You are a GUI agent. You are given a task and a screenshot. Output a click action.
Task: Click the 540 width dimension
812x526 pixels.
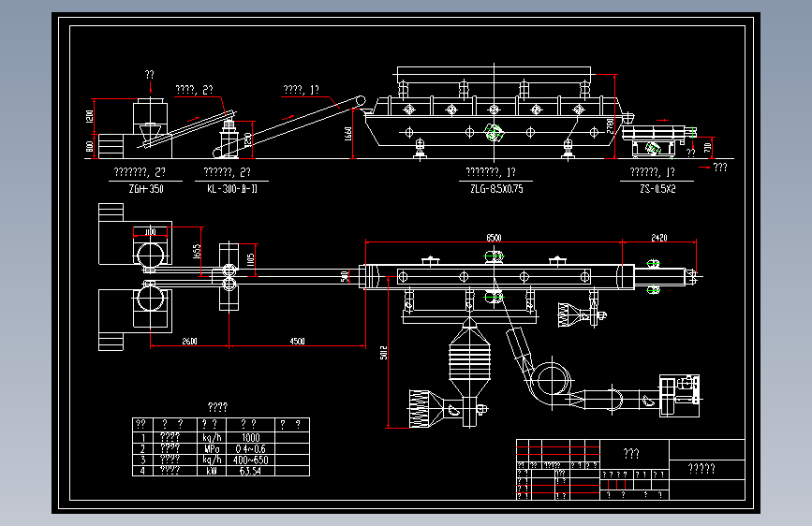pyautogui.click(x=345, y=277)
